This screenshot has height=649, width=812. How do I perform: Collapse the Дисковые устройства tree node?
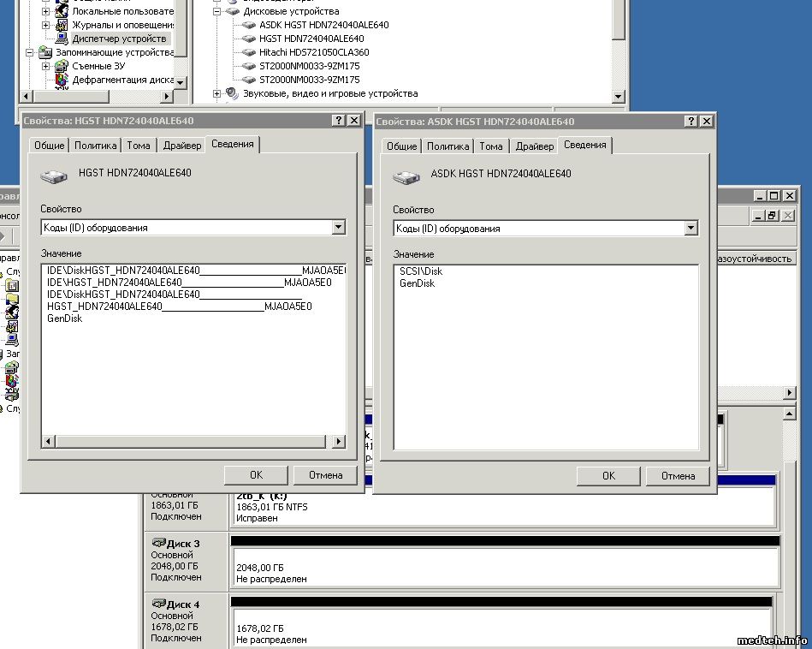click(x=217, y=11)
